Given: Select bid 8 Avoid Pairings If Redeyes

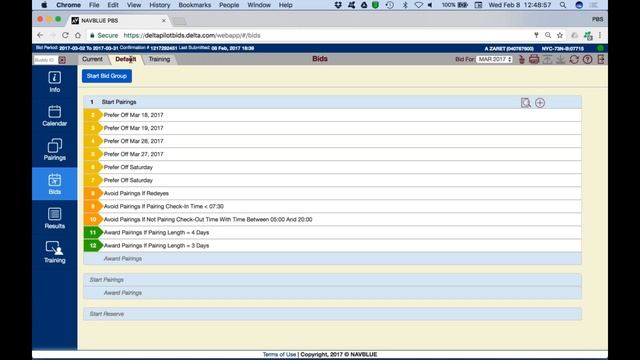Looking at the screenshot, I should coord(333,193).
